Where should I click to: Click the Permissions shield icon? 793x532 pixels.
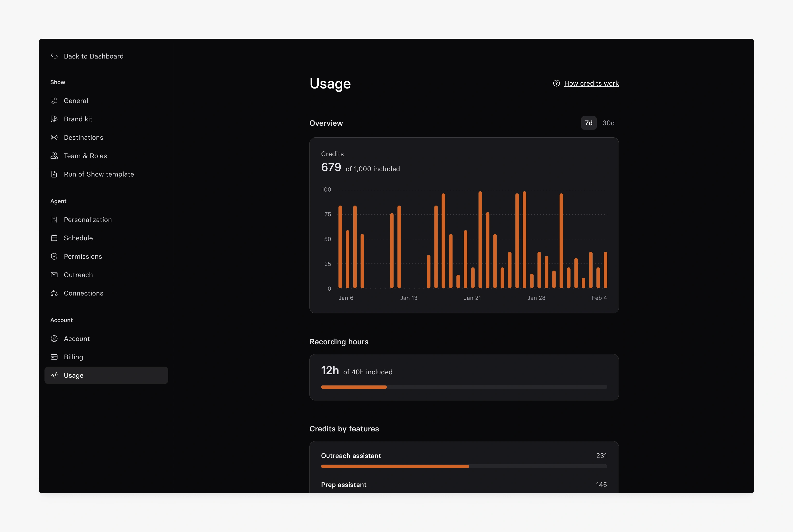click(x=54, y=256)
